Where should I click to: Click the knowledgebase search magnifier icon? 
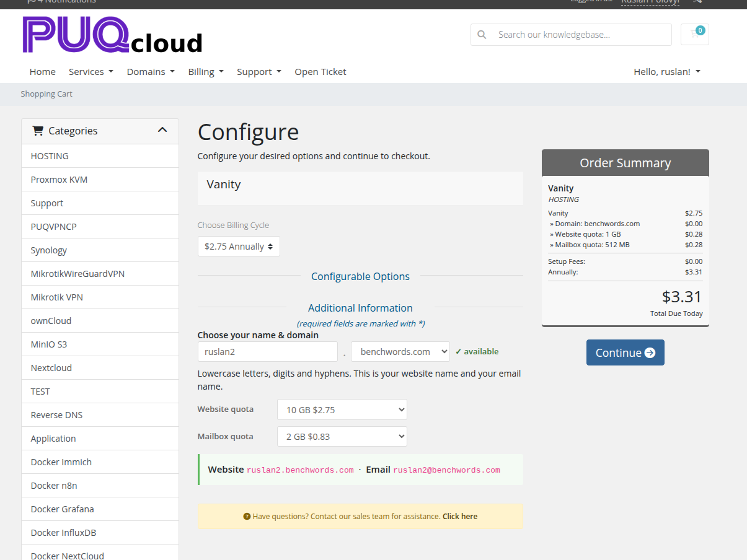pyautogui.click(x=482, y=35)
